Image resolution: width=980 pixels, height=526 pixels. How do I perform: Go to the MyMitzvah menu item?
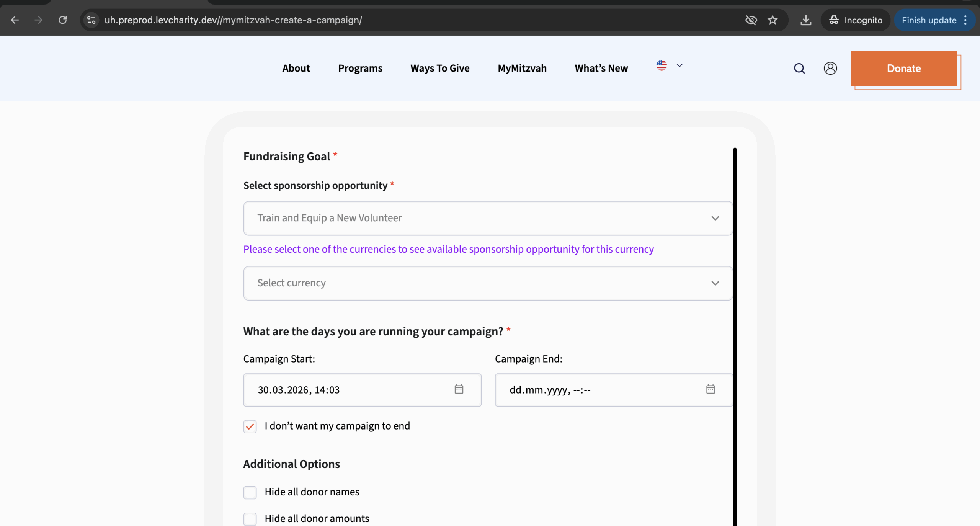coord(522,69)
